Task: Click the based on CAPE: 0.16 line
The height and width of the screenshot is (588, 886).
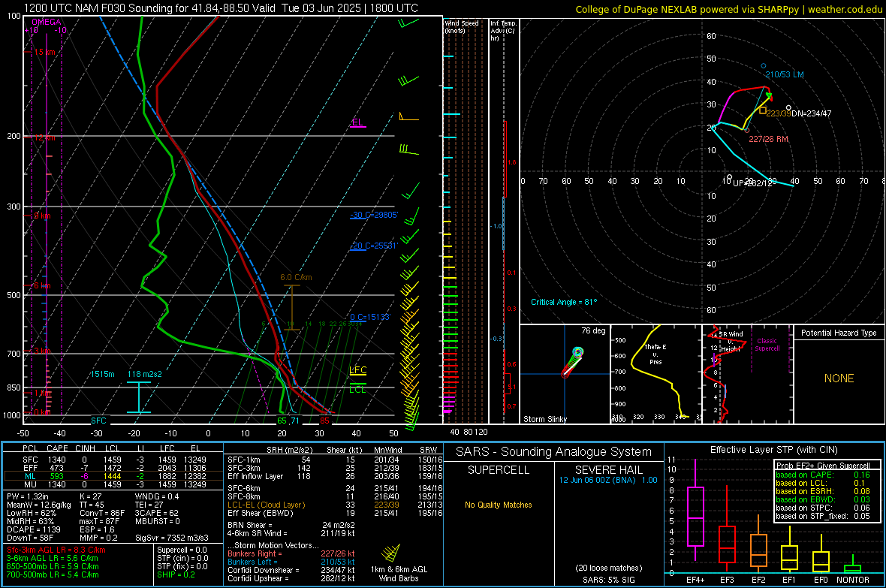Action: tap(823, 475)
